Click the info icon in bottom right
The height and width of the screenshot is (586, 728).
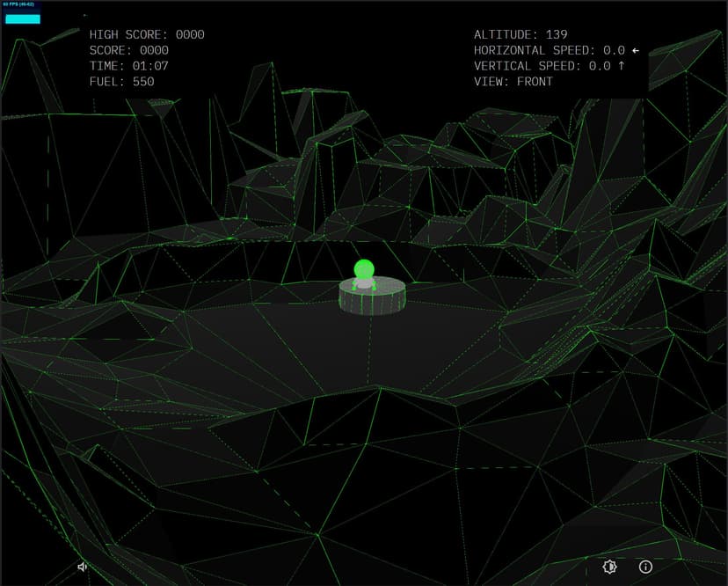tap(645, 568)
